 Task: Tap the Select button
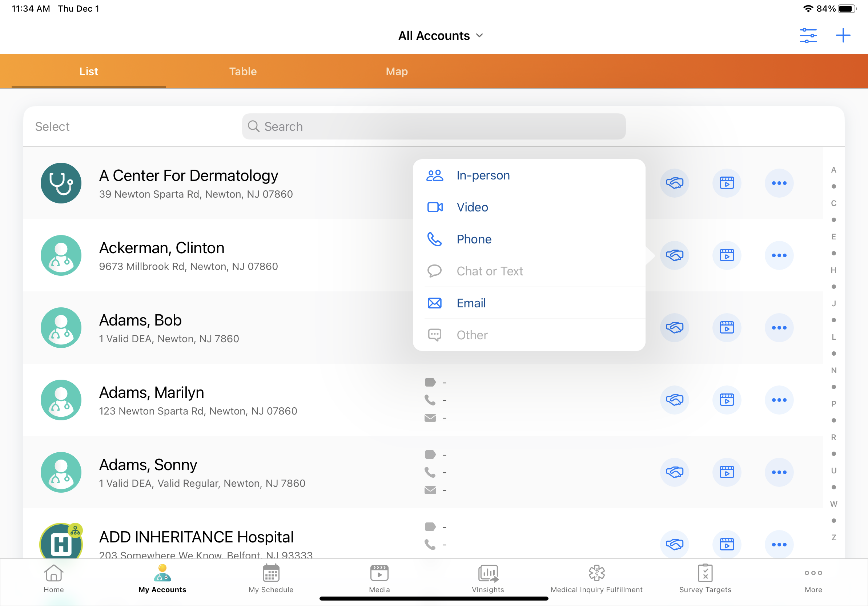click(52, 126)
